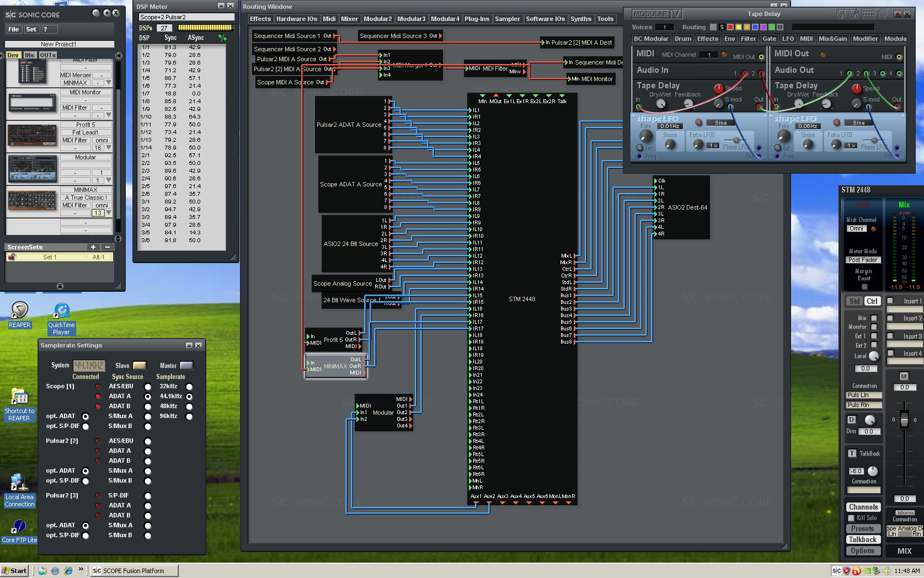This screenshot has height=578, width=924.
Task: Click the Channels button in STM 2448
Action: click(863, 507)
